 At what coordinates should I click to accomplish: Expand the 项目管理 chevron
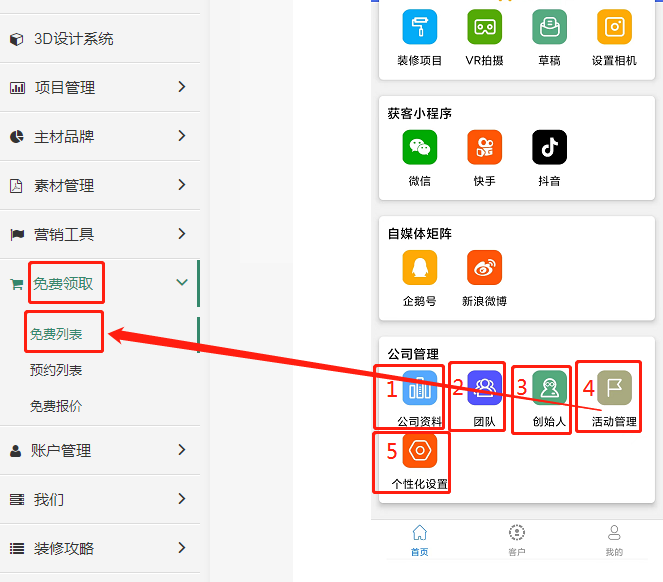point(182,87)
